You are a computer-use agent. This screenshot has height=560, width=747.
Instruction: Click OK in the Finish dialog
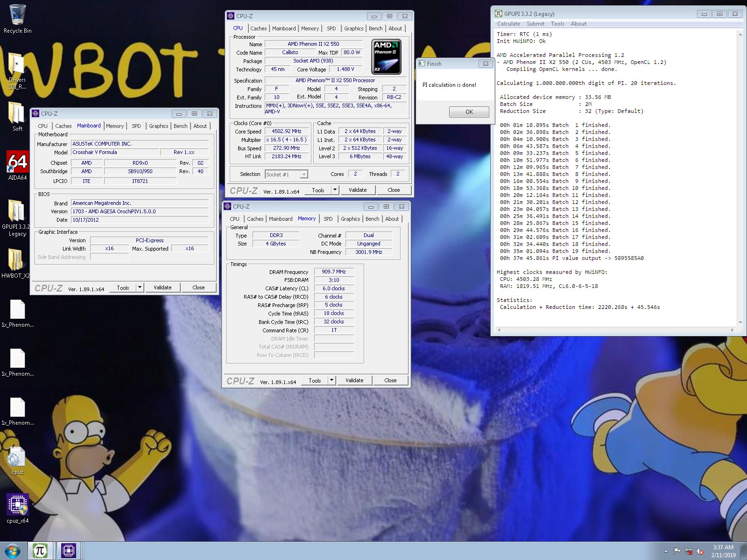coord(469,112)
